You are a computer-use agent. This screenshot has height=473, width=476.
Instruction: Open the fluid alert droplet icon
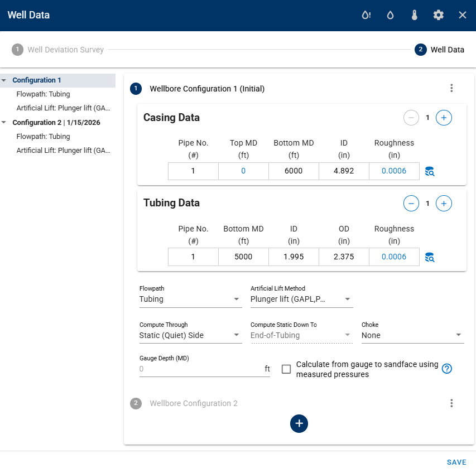coord(366,15)
